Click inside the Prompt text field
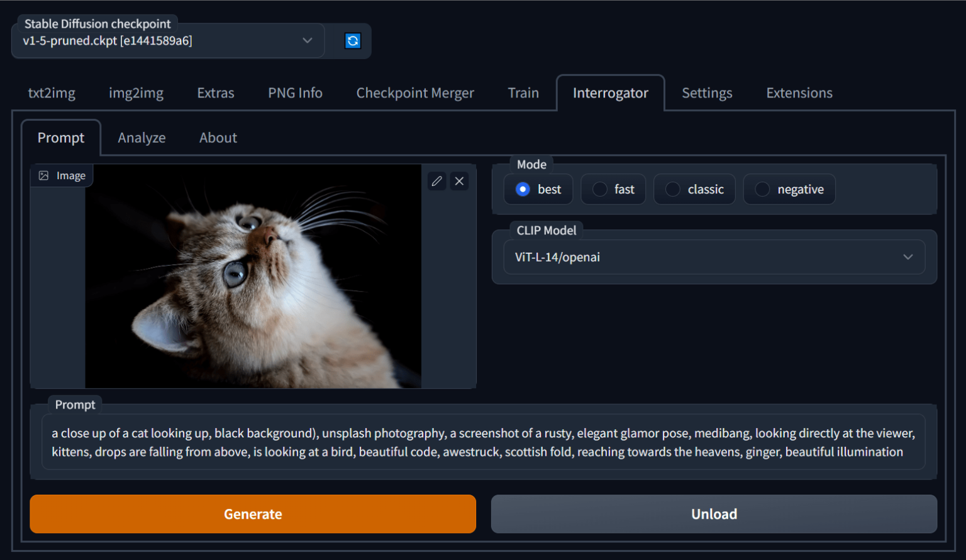The image size is (966, 560). coord(482,442)
